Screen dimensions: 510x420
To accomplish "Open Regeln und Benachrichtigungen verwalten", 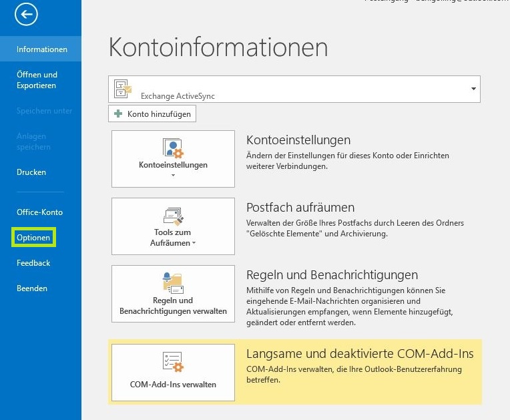I will coord(173,294).
